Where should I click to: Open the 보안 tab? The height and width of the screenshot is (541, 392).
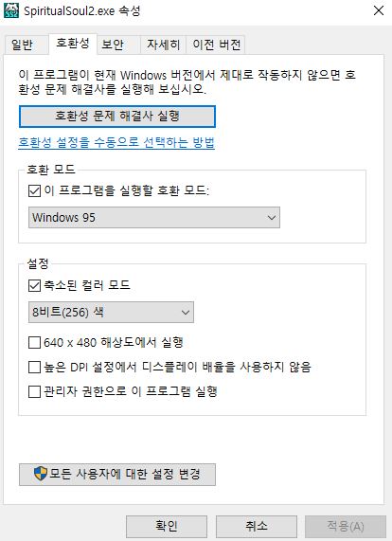(x=113, y=45)
